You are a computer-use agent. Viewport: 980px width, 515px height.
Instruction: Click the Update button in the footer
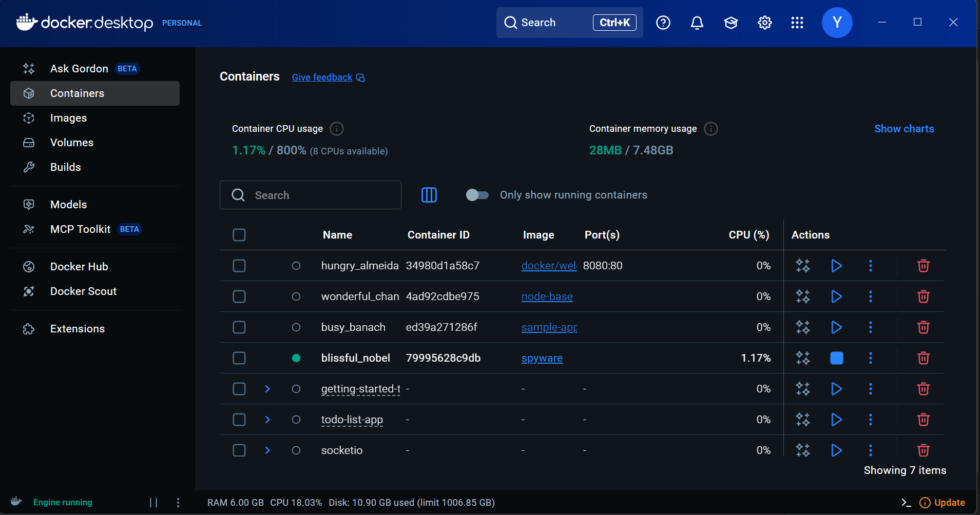click(942, 503)
